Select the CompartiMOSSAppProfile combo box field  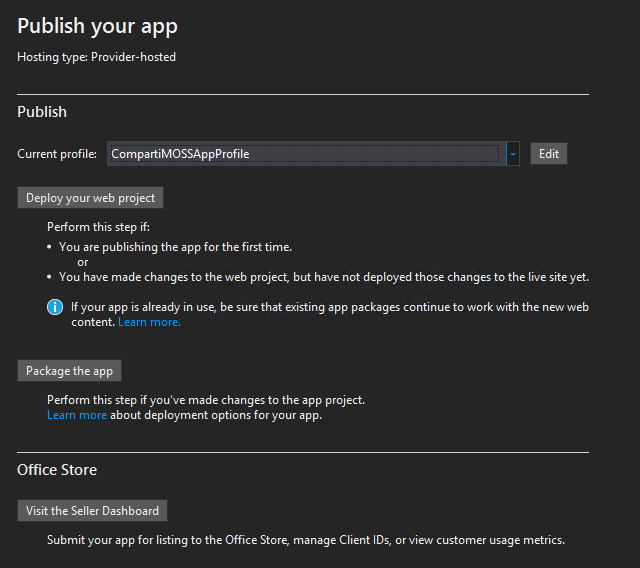(304, 154)
